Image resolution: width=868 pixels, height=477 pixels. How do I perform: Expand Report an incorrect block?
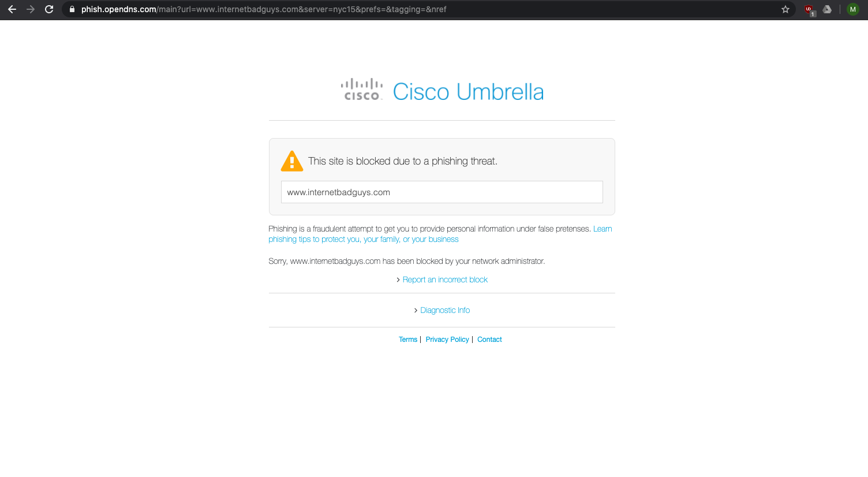pyautogui.click(x=445, y=280)
